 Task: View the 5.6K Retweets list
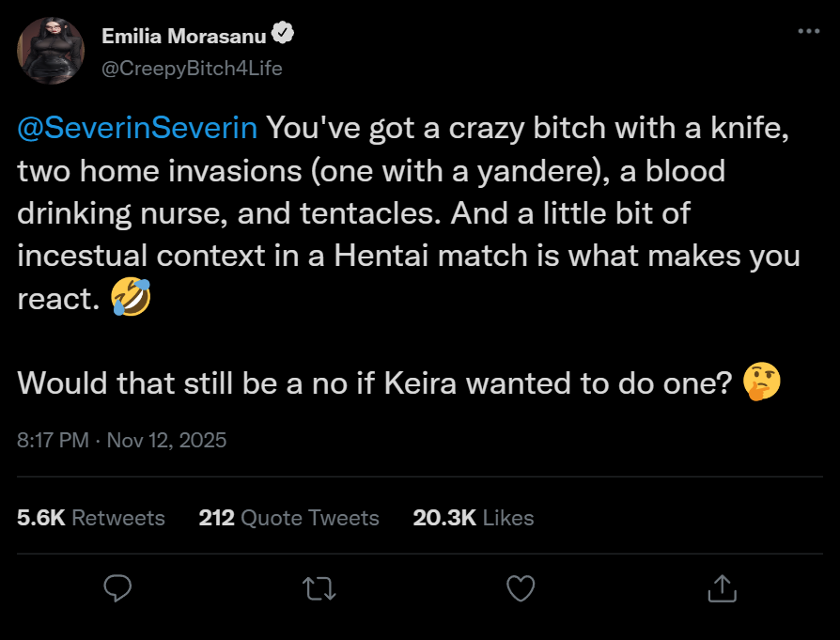point(90,518)
